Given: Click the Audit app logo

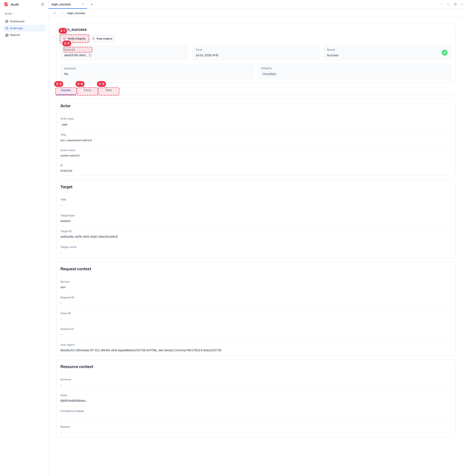Looking at the screenshot, I should (x=6, y=4).
